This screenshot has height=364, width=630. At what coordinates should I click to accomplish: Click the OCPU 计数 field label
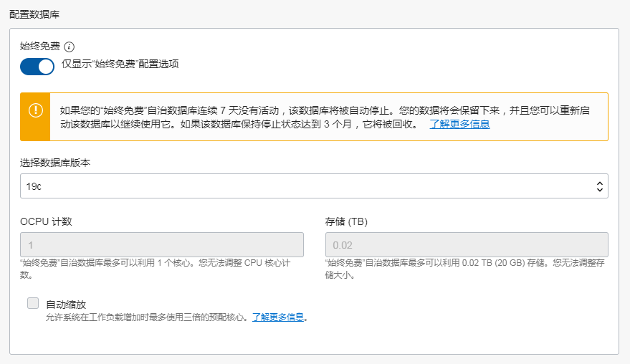(x=46, y=221)
